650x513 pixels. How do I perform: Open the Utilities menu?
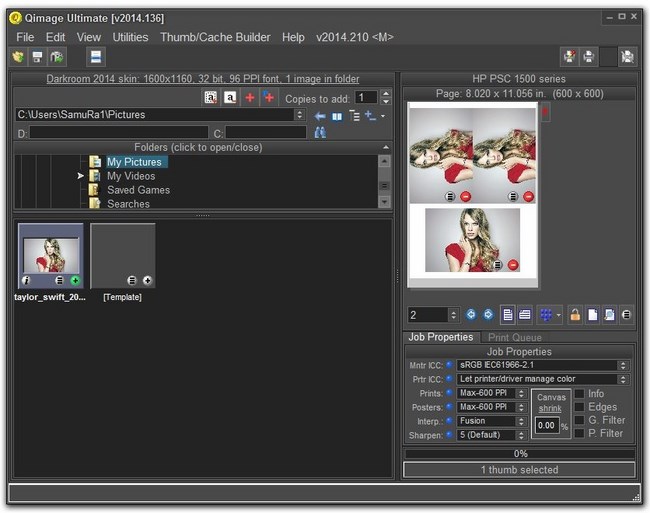(130, 37)
